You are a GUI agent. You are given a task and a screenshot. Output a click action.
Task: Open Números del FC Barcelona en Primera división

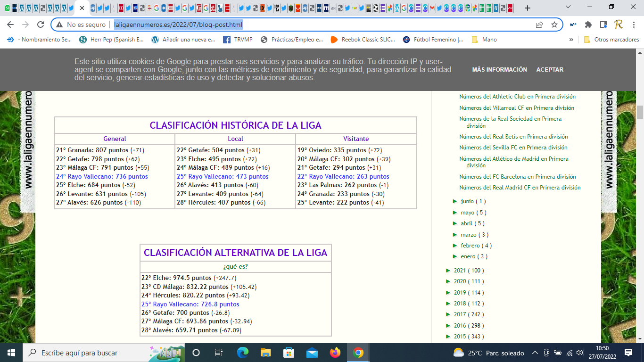click(517, 177)
